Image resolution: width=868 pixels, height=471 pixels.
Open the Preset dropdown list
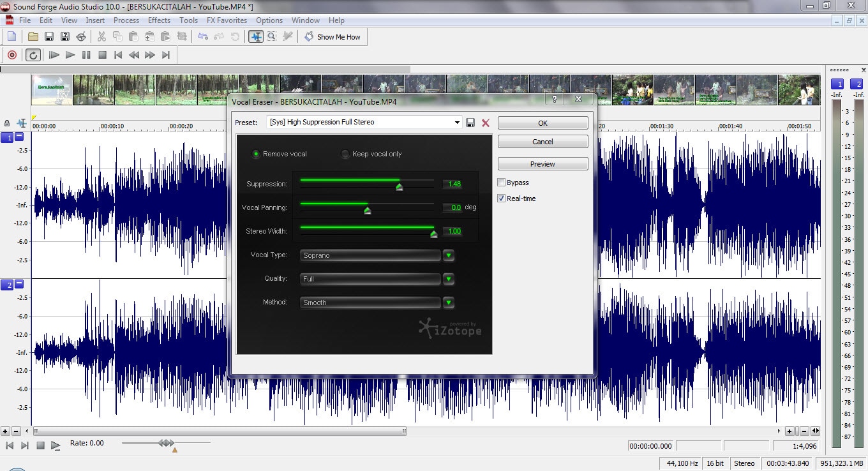click(457, 122)
